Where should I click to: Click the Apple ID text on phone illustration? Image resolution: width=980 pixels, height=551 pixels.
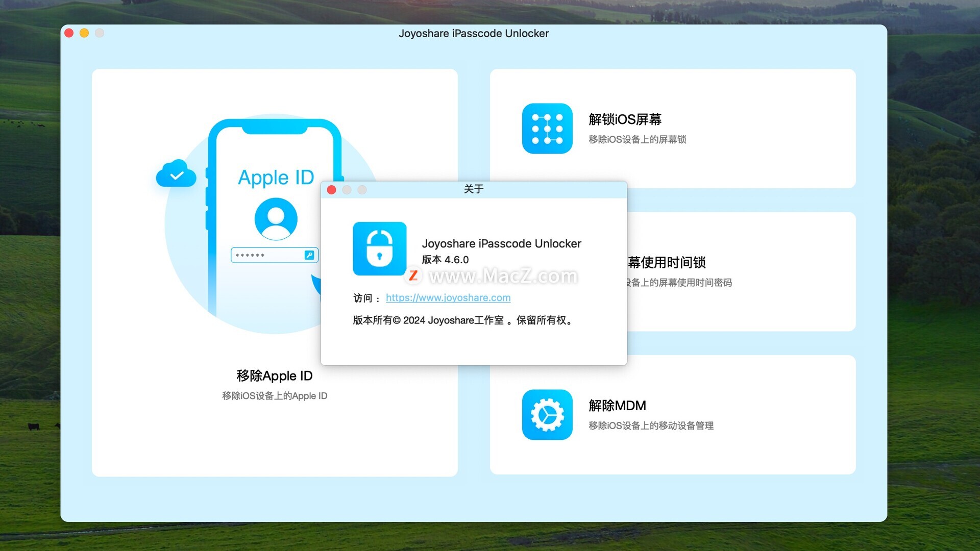point(276,178)
